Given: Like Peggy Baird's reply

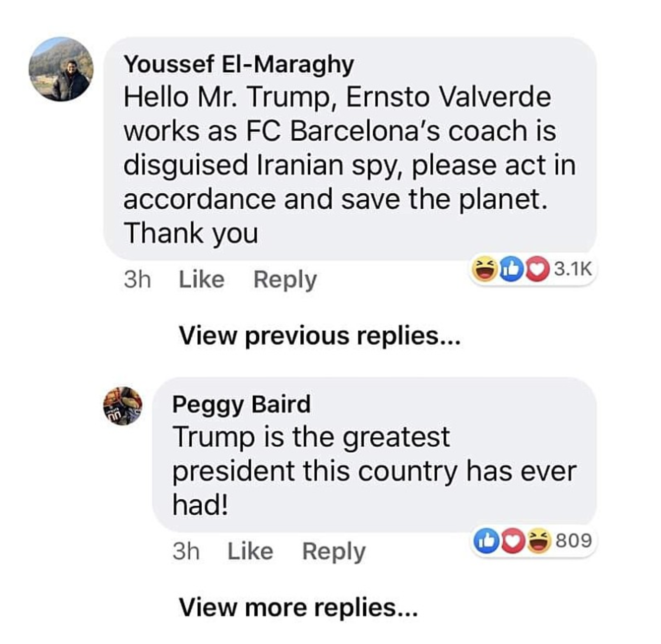Looking at the screenshot, I should [250, 551].
